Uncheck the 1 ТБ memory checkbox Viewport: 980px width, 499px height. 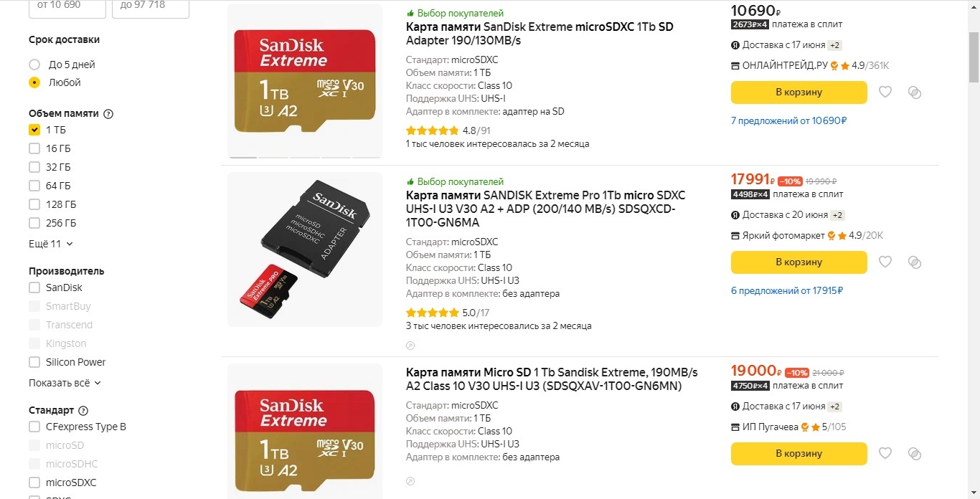coord(34,130)
